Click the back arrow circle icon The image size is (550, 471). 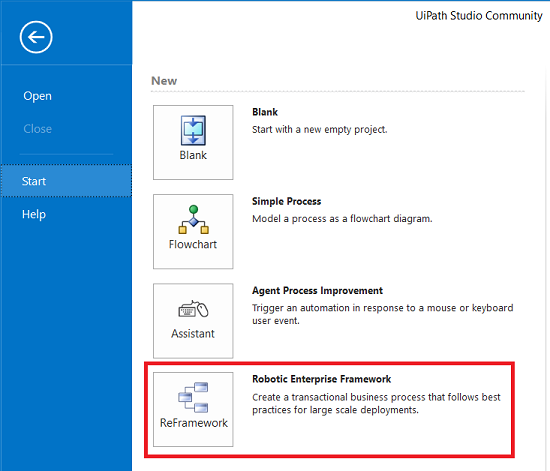tap(36, 37)
